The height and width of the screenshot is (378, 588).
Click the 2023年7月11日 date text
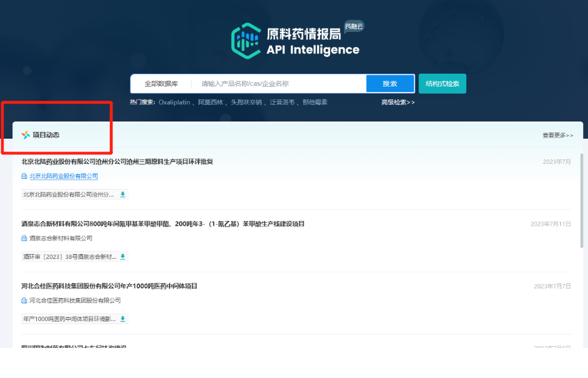[551, 224]
